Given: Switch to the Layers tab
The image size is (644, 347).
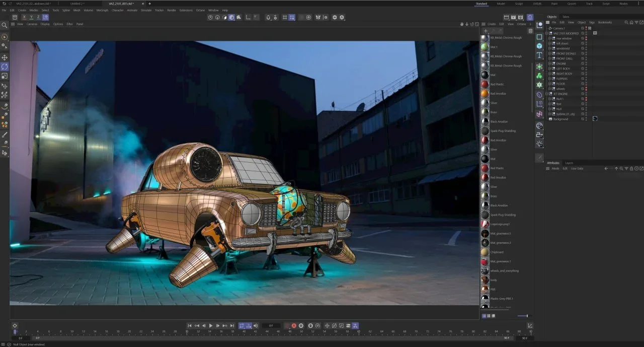Looking at the screenshot, I should [x=569, y=163].
